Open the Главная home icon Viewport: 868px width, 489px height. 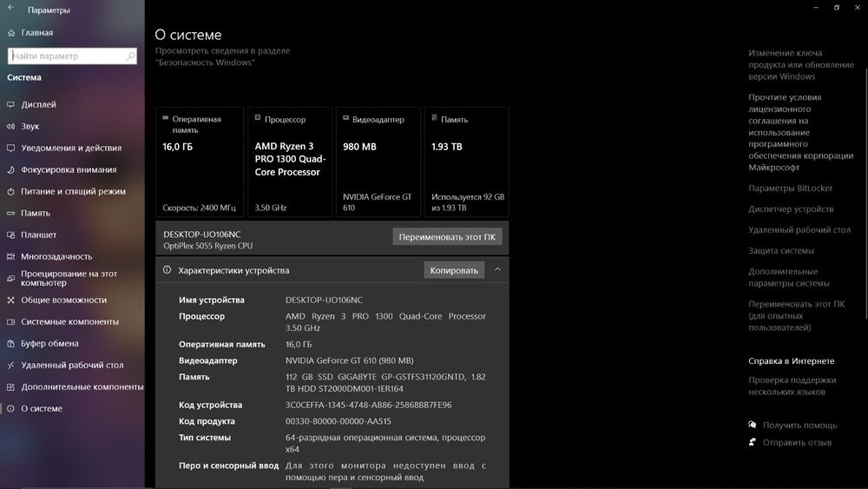11,33
